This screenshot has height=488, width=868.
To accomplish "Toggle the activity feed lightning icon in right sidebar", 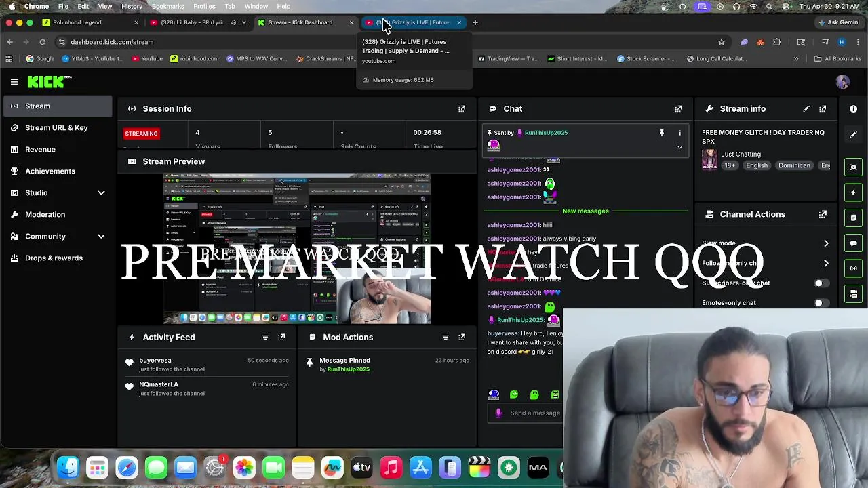I will point(854,192).
